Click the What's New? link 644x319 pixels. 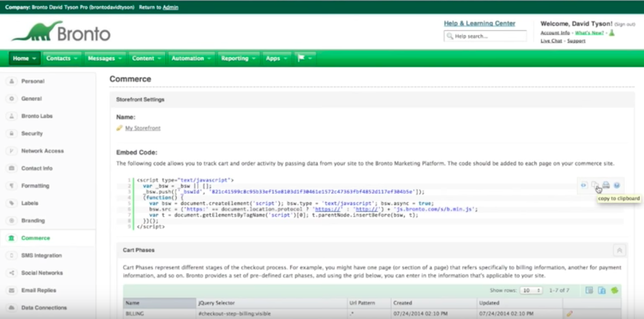point(589,33)
